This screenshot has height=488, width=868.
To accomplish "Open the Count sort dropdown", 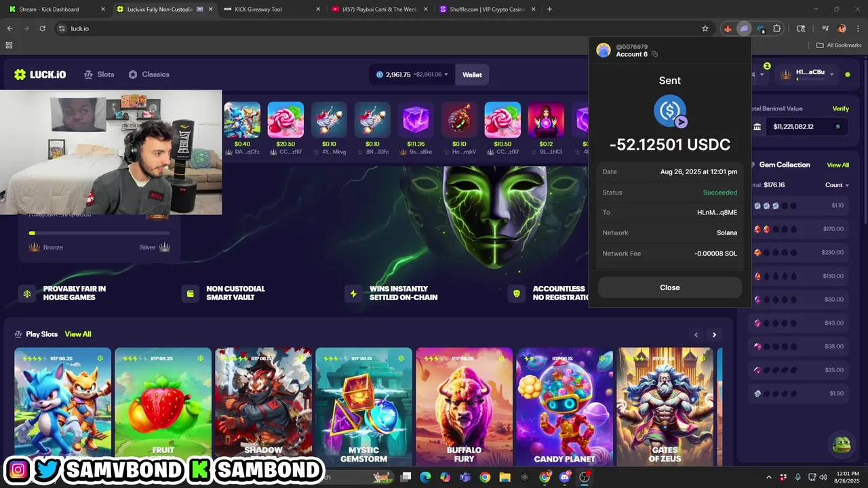I will pos(837,185).
